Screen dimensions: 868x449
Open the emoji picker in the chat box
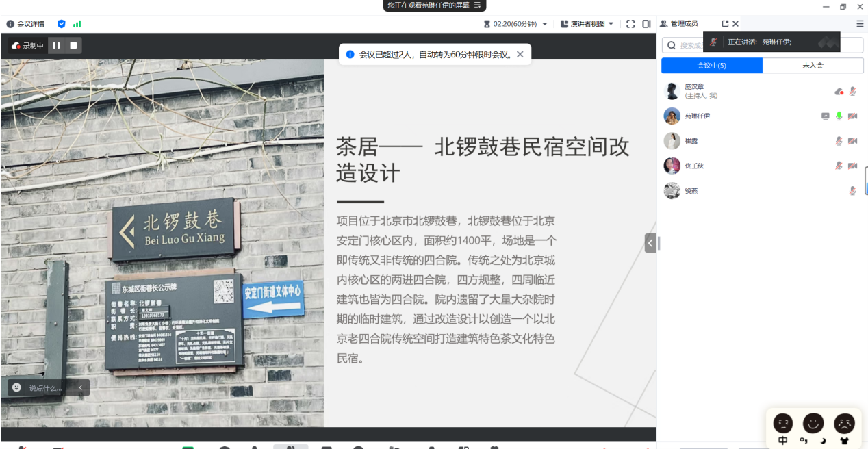[x=17, y=387]
